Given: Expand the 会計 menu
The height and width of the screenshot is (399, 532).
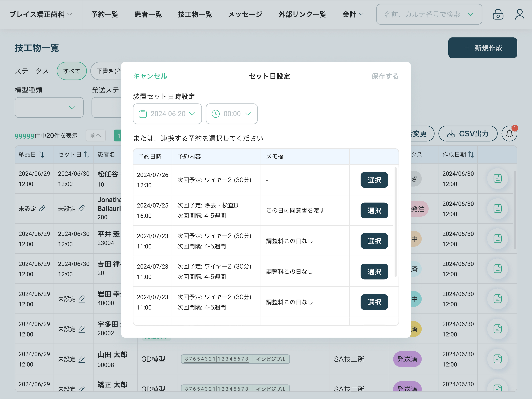Looking at the screenshot, I should (353, 14).
